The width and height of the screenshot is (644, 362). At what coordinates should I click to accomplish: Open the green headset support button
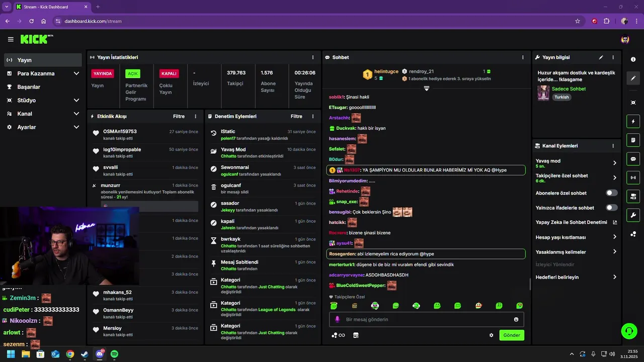click(629, 331)
